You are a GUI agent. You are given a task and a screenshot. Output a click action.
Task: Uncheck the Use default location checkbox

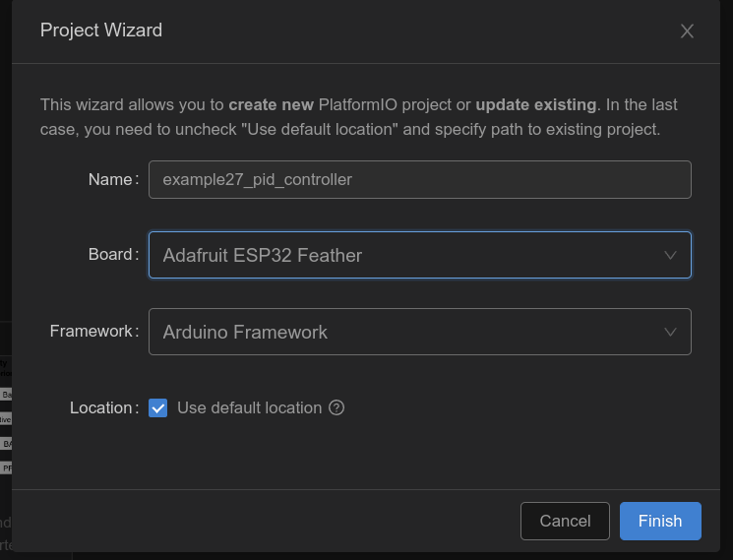157,407
